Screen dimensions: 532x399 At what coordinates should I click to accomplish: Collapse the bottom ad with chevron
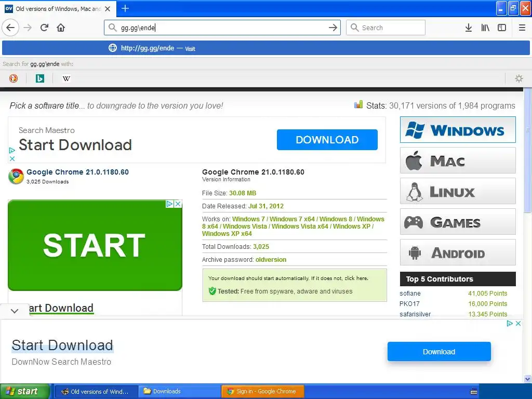(x=15, y=311)
